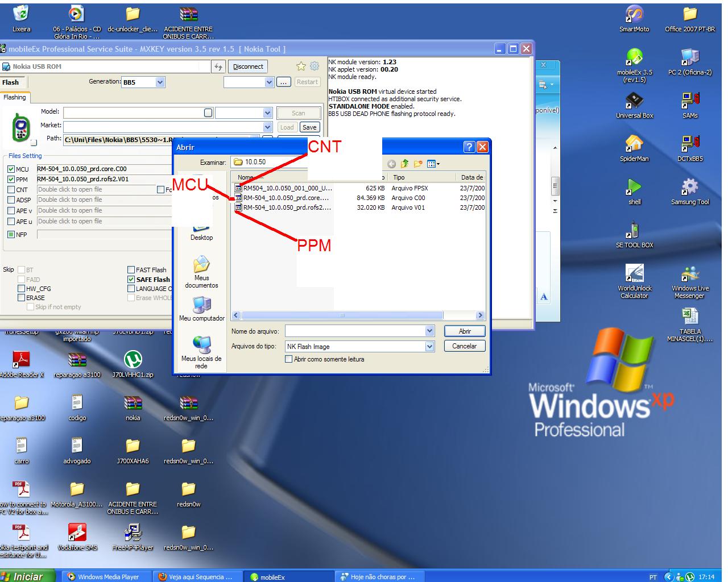Open dropdown left of the ... button
This screenshot has width=728, height=582.
click(269, 82)
